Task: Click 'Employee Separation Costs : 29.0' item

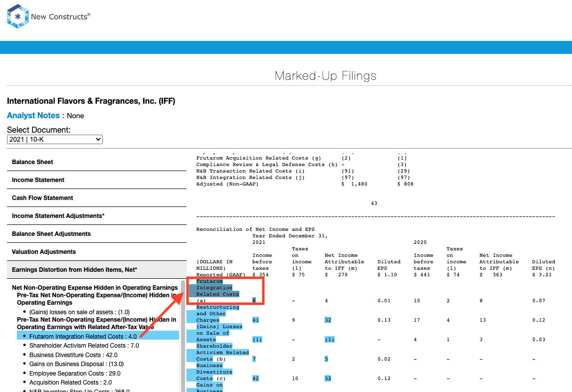Action: [75, 374]
